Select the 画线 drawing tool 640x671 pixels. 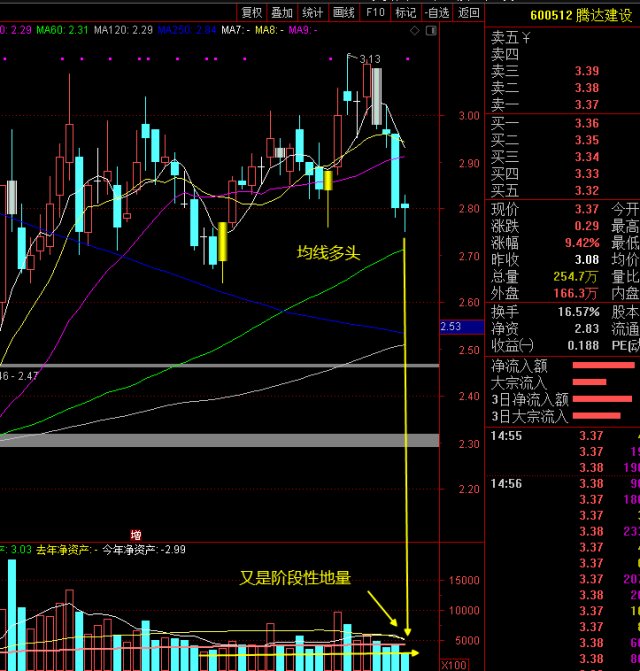pos(344,12)
